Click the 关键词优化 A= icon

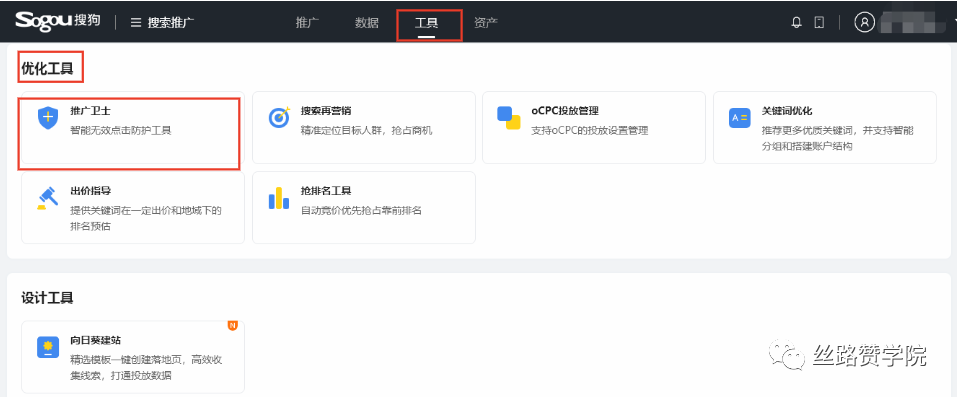pyautogui.click(x=739, y=118)
